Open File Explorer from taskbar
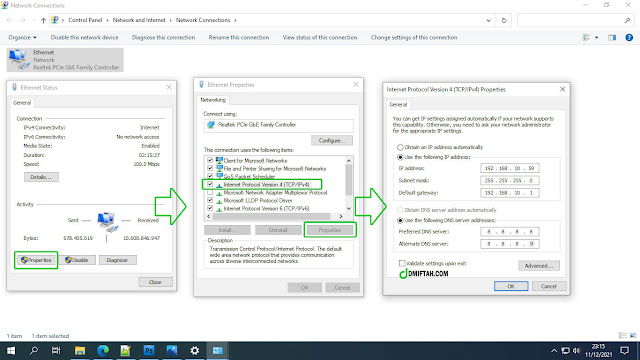 coord(80,351)
